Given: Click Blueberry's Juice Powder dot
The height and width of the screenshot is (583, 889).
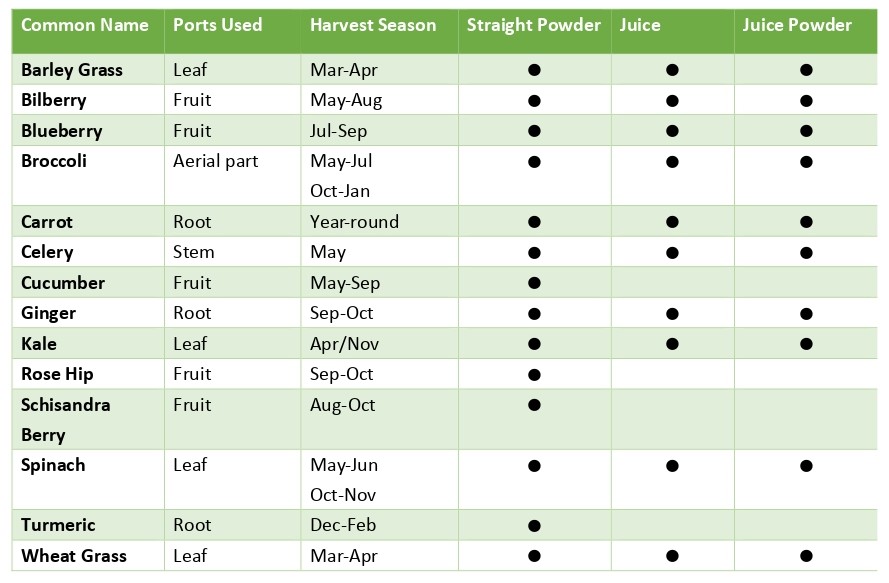Looking at the screenshot, I should [x=806, y=131].
